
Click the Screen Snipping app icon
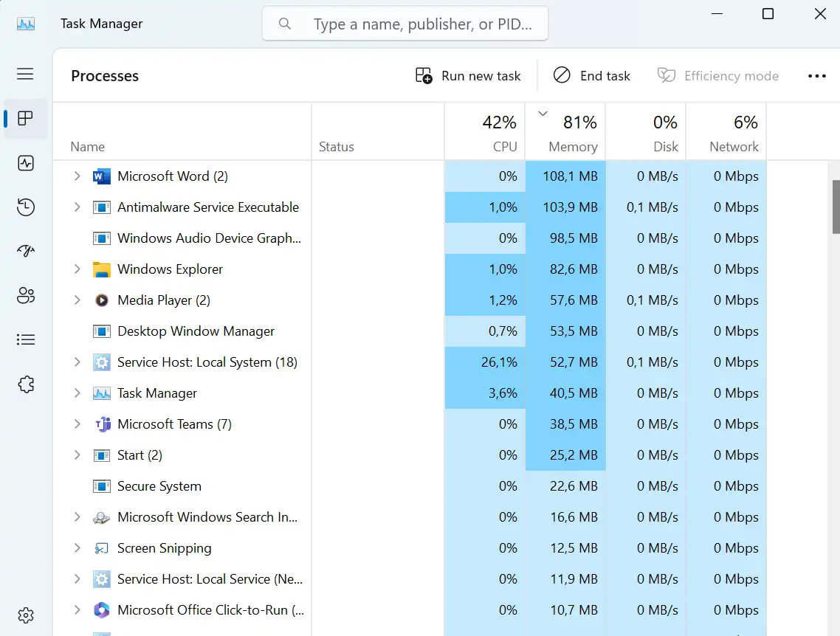102,548
